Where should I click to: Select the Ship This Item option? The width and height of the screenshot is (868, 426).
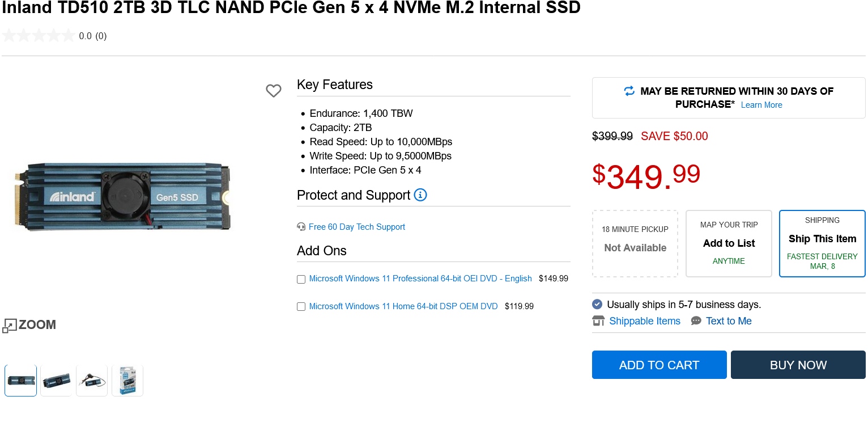(822, 243)
